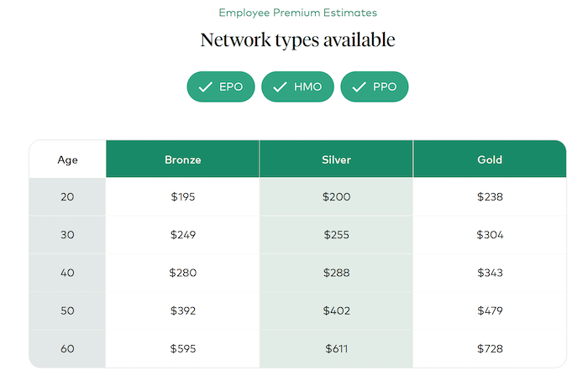Click the $728 Gold premium cell
The height and width of the screenshot is (381, 588).
coord(490,348)
